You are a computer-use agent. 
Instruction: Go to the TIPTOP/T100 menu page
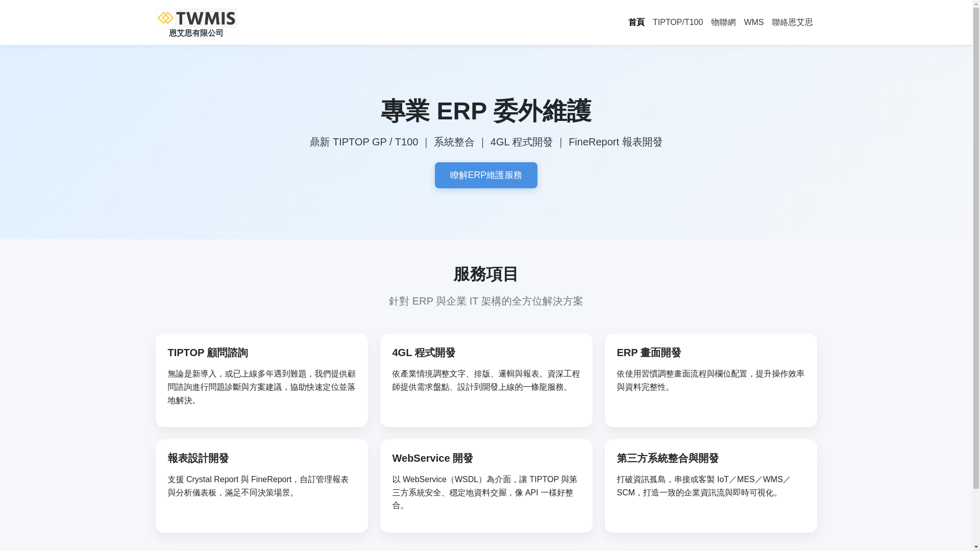tap(677, 22)
